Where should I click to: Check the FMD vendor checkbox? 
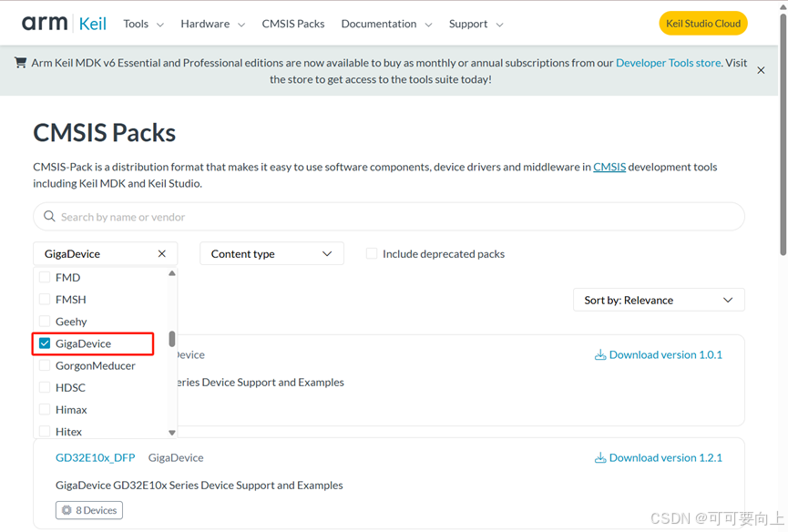click(x=45, y=277)
